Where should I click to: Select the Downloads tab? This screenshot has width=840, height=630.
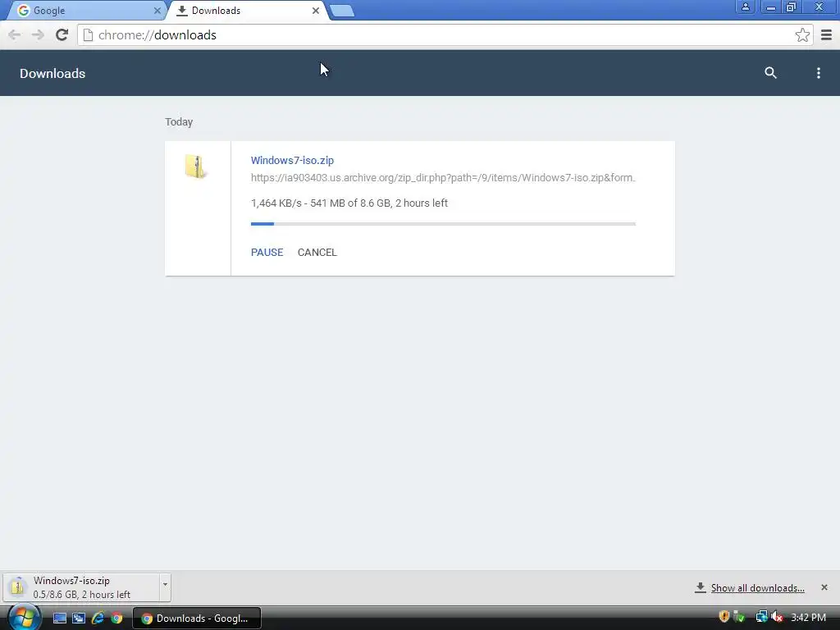point(246,11)
